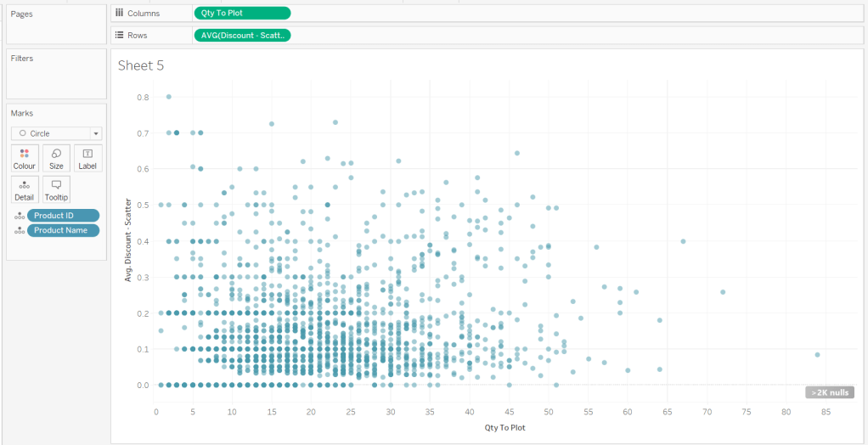Open the Colour marks card button

pos(25,158)
